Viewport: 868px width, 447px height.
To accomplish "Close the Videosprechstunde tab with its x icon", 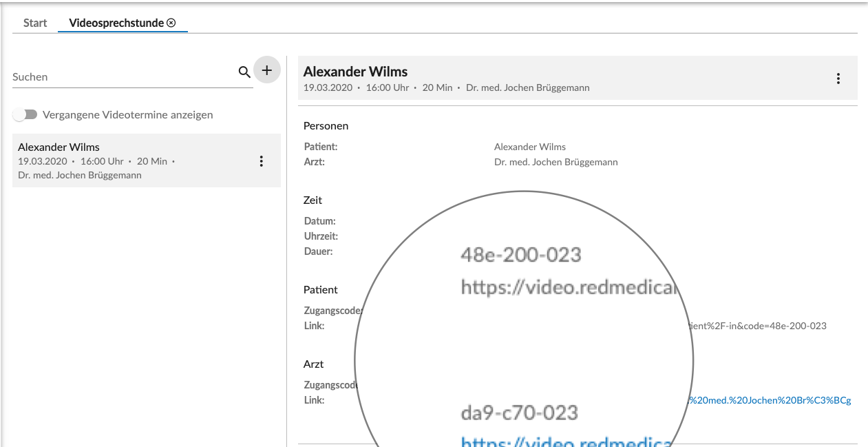I will (x=171, y=23).
